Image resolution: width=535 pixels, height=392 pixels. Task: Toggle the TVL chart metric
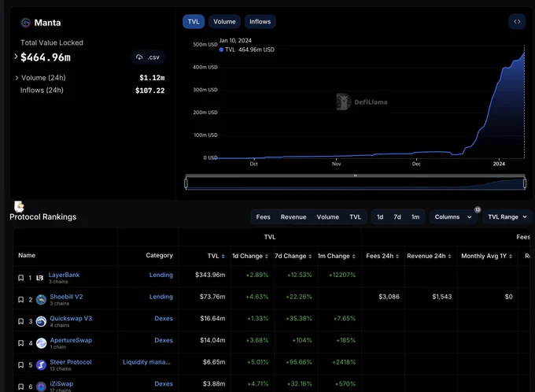coord(194,21)
